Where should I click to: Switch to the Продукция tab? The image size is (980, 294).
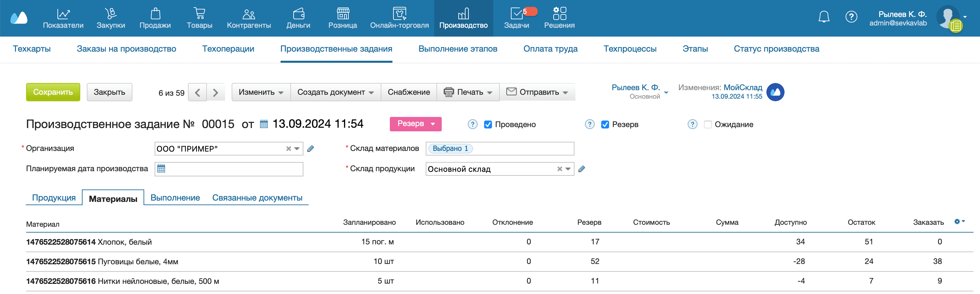(54, 197)
